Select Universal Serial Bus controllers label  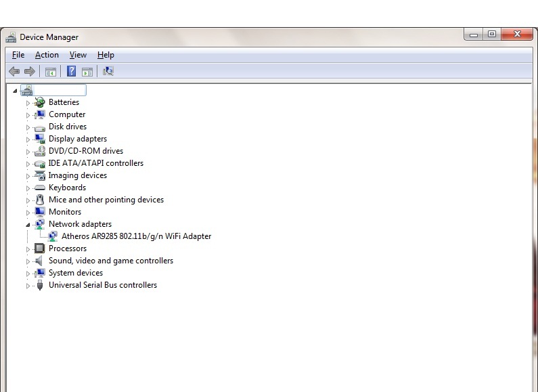103,285
